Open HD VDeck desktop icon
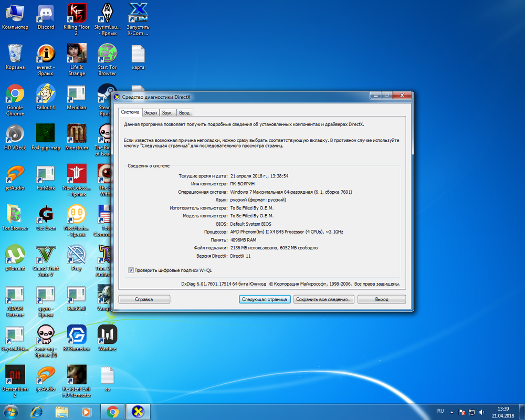 15,138
